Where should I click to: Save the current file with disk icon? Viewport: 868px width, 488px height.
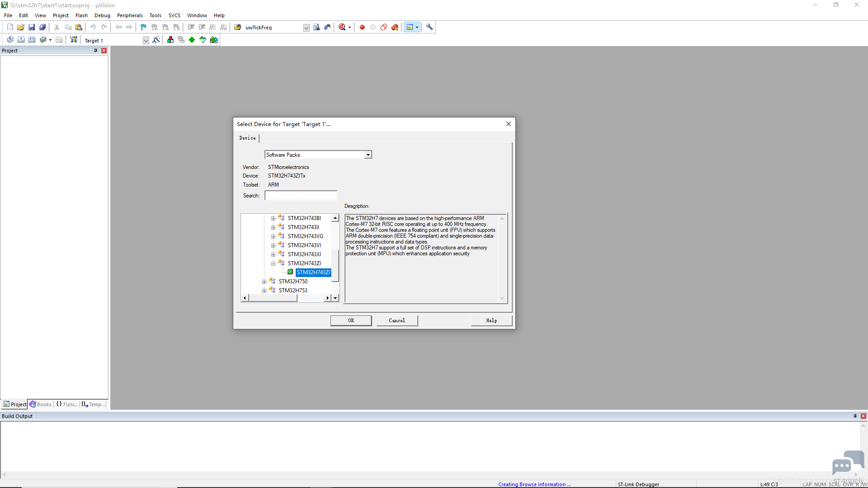(32, 28)
